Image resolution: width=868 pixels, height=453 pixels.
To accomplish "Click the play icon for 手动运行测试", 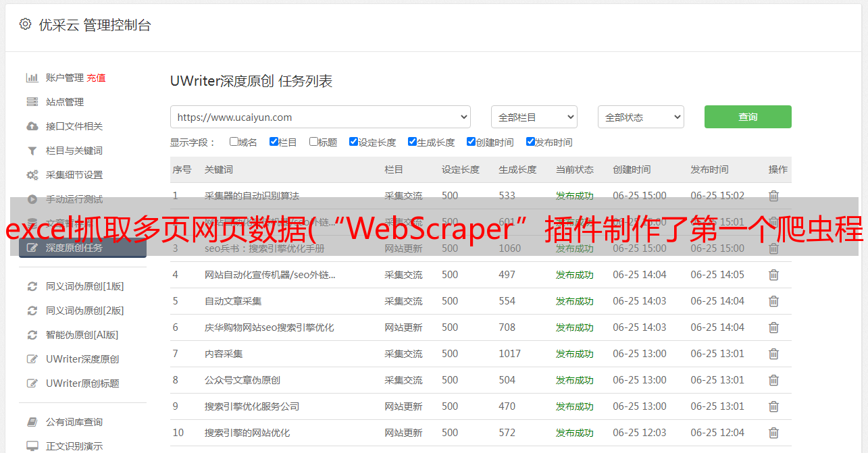I will [x=32, y=199].
